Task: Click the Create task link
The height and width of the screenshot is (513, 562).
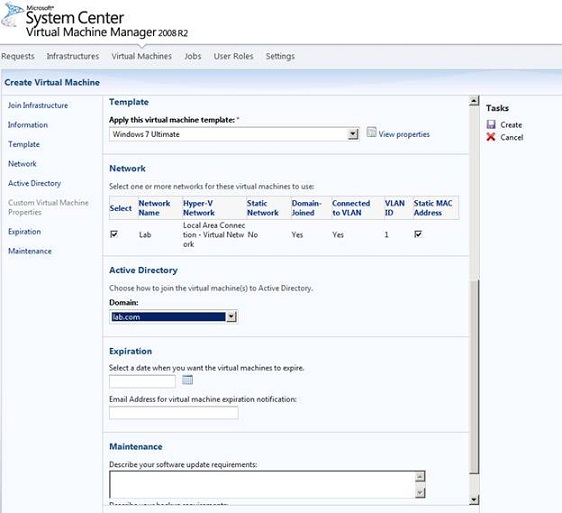Action: coord(511,125)
